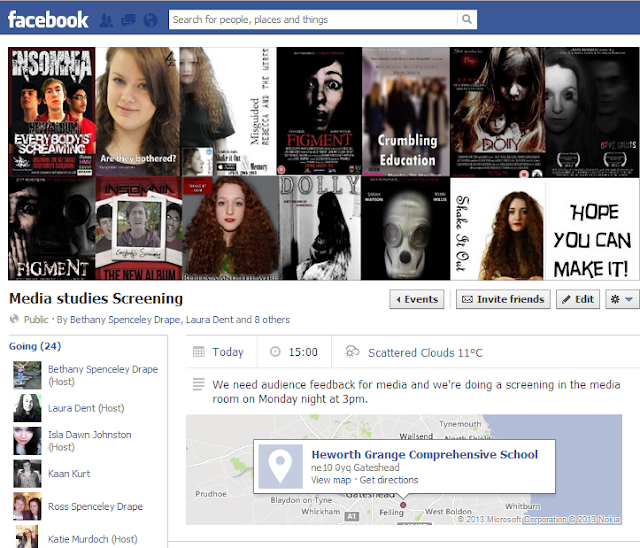The width and height of the screenshot is (640, 548).
Task: Click Isla Dawn Johnston's avatar
Action: pyautogui.click(x=27, y=441)
